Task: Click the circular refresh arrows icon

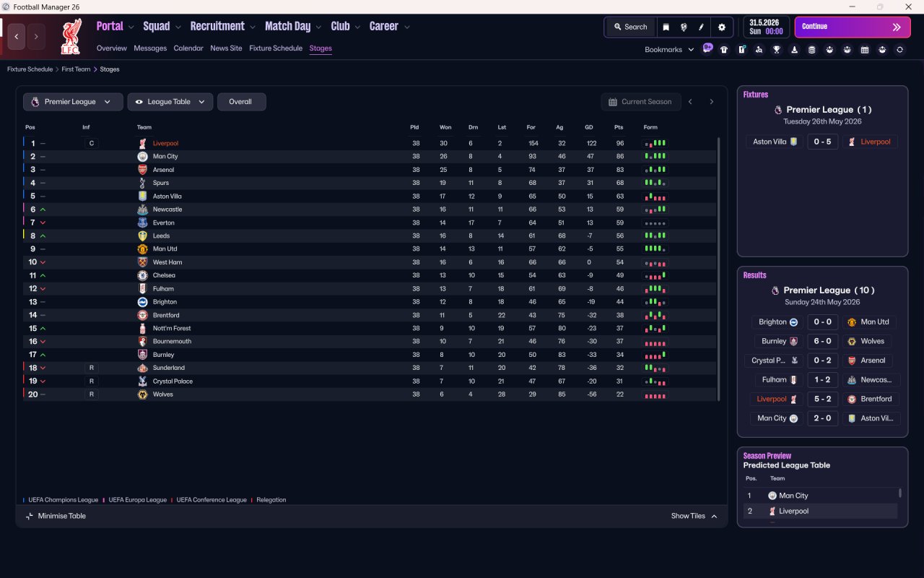Action: [x=899, y=50]
